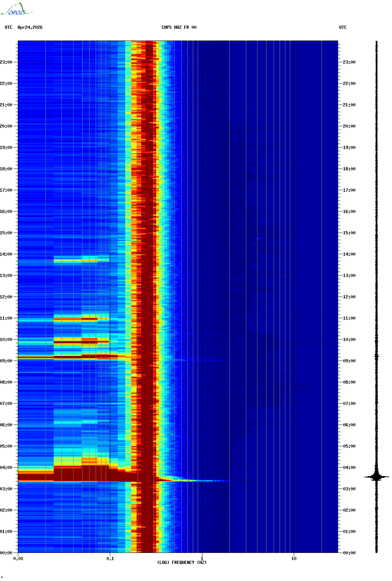
Task: Click the red horizontal streak near 09:10
Action: click(x=68, y=357)
